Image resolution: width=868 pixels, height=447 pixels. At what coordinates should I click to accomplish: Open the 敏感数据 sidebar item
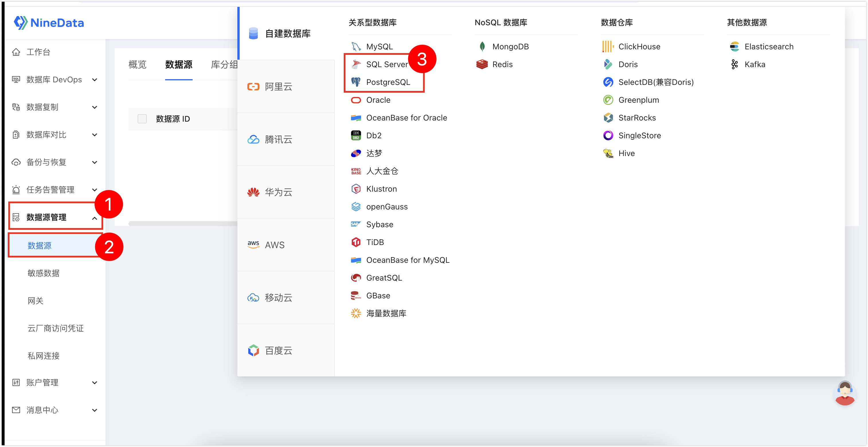(x=44, y=273)
